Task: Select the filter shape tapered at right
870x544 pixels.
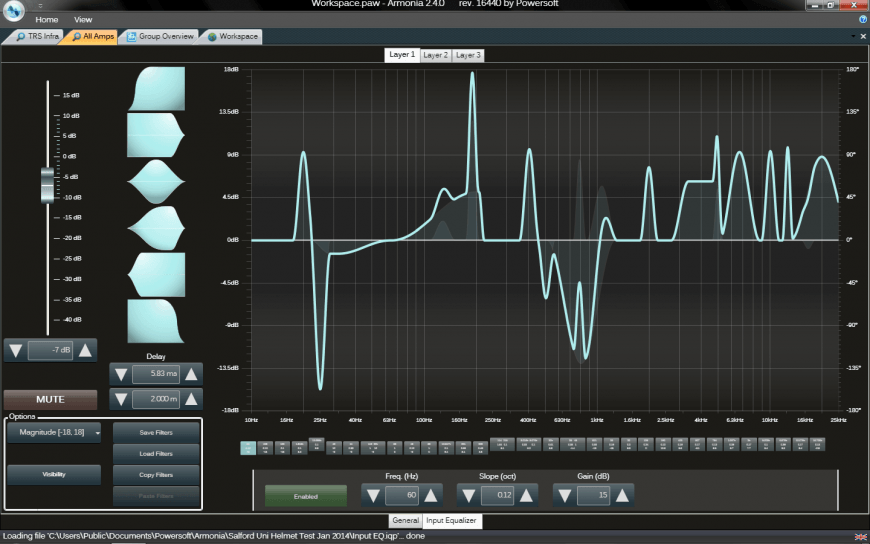Action: pyautogui.click(x=156, y=135)
